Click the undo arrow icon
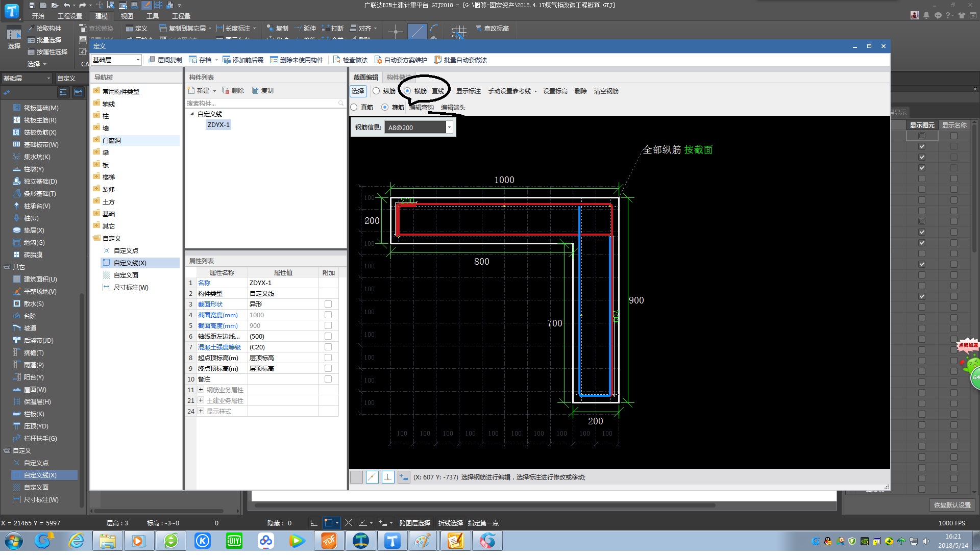The image size is (980, 559). click(x=67, y=5)
